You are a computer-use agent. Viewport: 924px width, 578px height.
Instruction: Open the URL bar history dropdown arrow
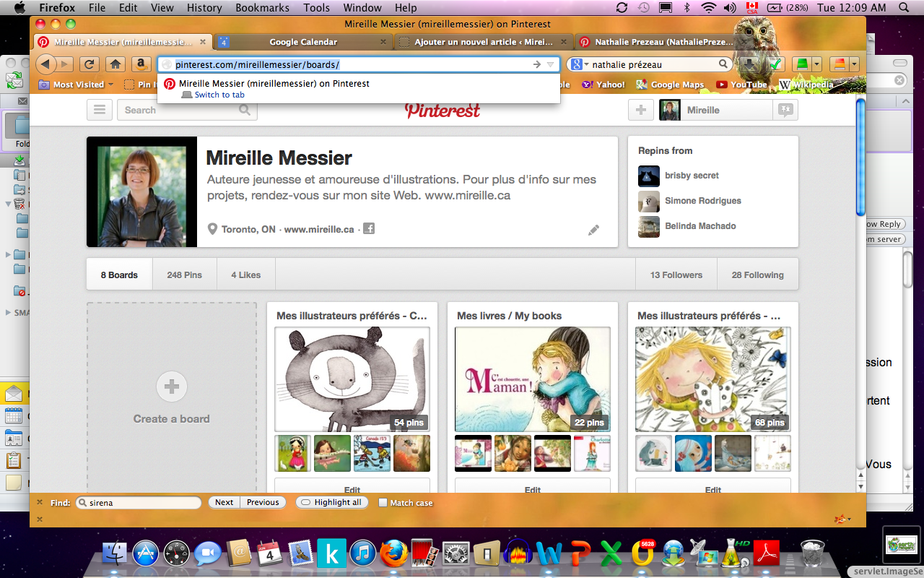coord(550,64)
